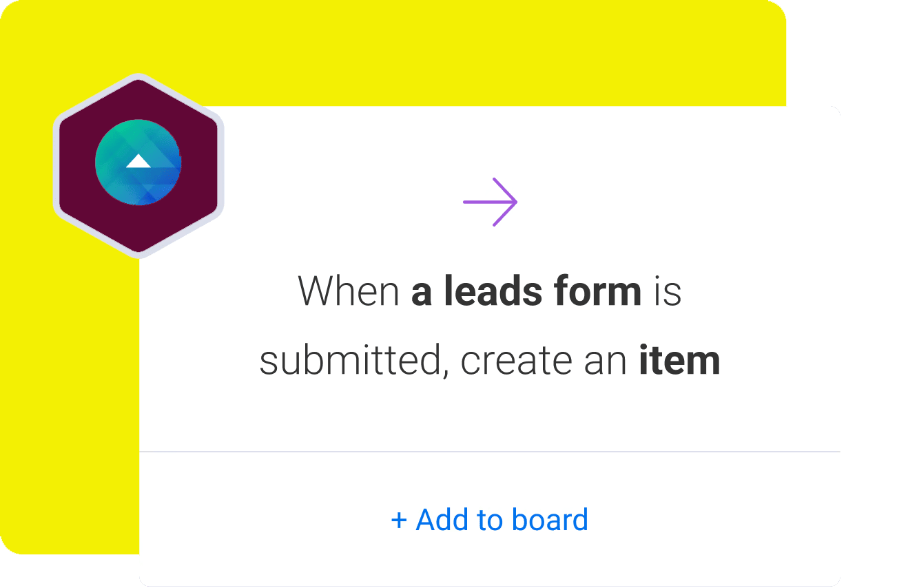Click the word 'board' in the footer link

544,520
